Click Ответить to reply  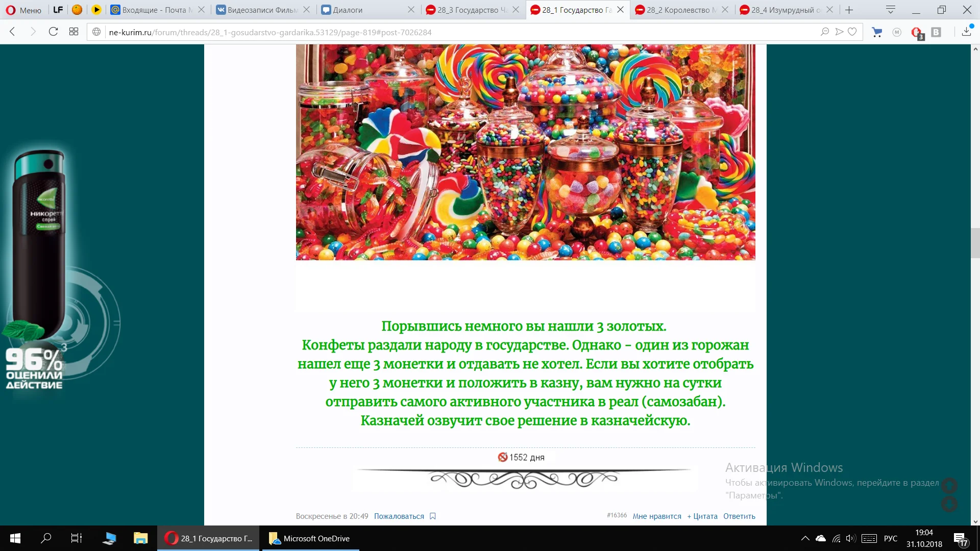739,516
